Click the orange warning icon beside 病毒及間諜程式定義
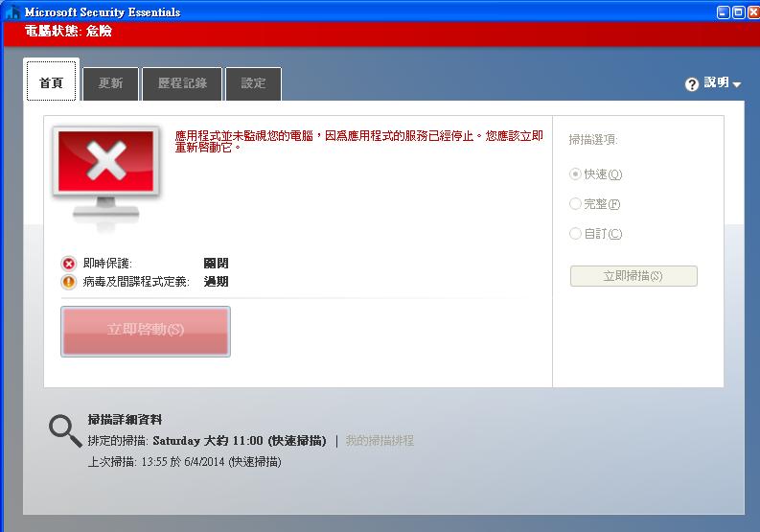The height and width of the screenshot is (532, 760). click(69, 282)
